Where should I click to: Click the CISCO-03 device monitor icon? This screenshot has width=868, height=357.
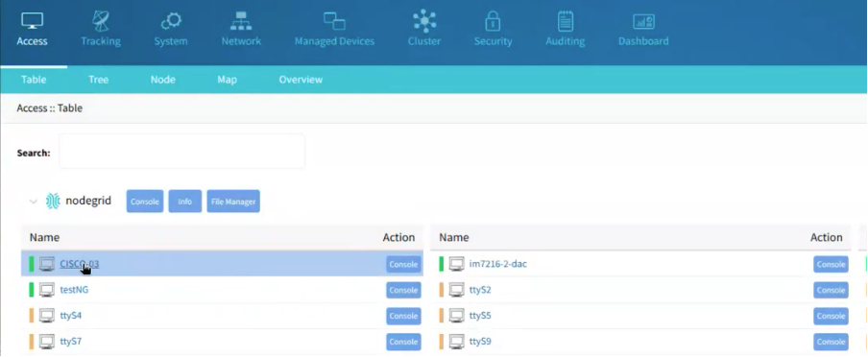[x=47, y=264]
